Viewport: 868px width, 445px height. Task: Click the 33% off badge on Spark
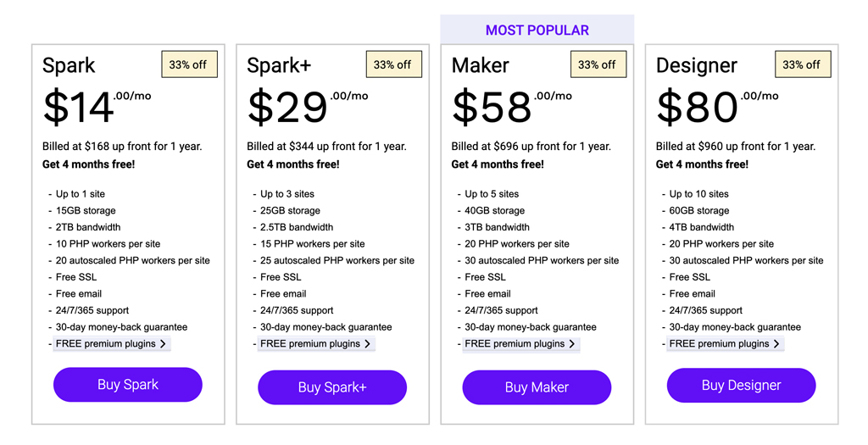189,64
